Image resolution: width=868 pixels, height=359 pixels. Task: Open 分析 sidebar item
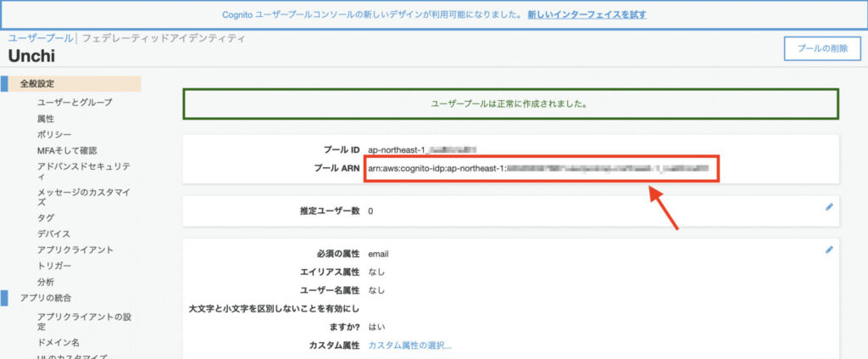pos(46,282)
